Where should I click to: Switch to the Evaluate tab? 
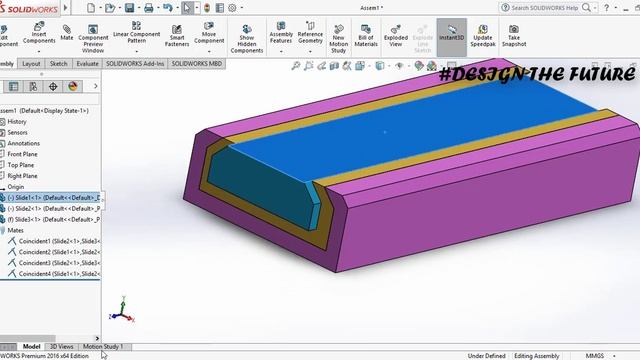point(87,64)
